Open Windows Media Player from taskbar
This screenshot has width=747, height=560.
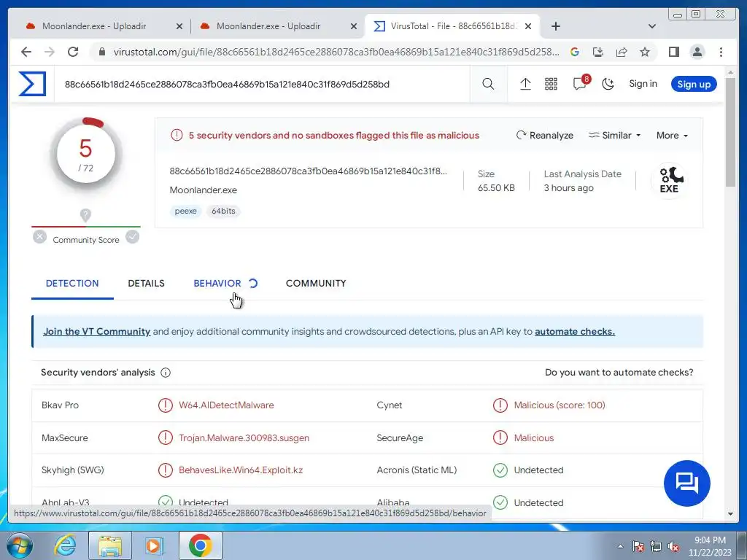[x=155, y=545]
